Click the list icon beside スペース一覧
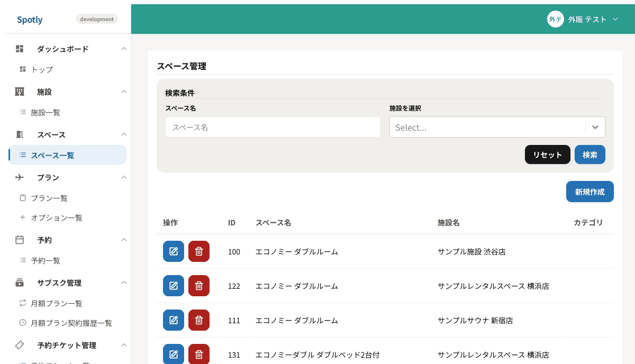Image resolution: width=635 pixels, height=364 pixels. pos(23,155)
